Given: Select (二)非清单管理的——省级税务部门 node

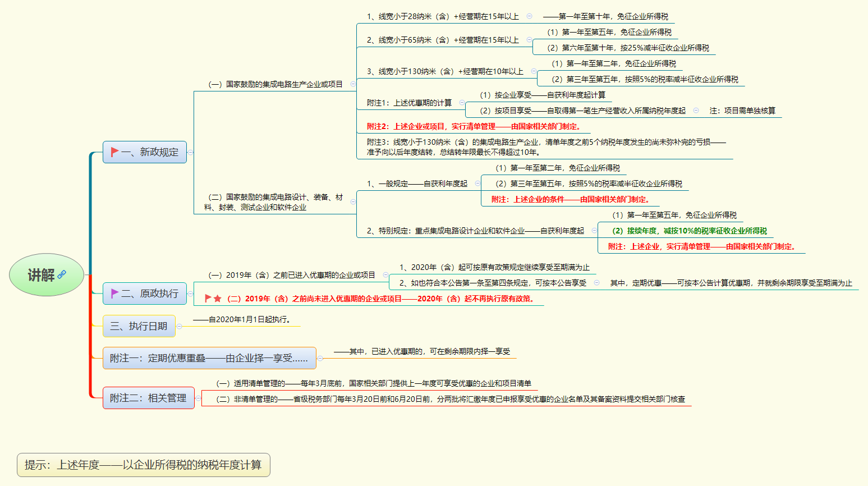Looking at the screenshot, I should (x=451, y=399).
